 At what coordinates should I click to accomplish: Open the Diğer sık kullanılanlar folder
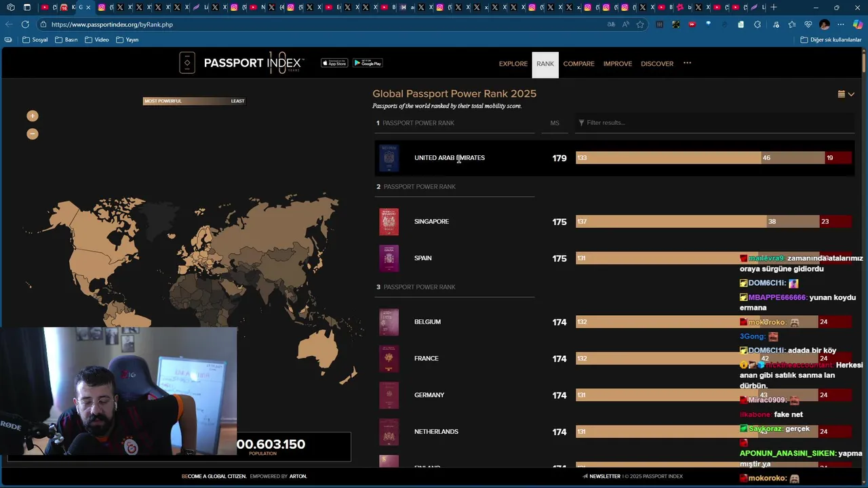point(831,40)
